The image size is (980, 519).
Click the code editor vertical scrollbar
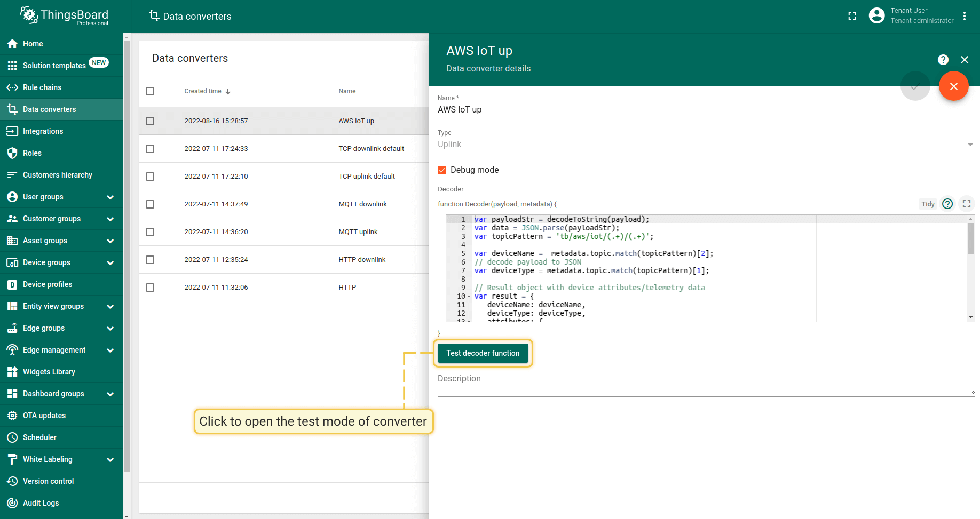coord(970,239)
